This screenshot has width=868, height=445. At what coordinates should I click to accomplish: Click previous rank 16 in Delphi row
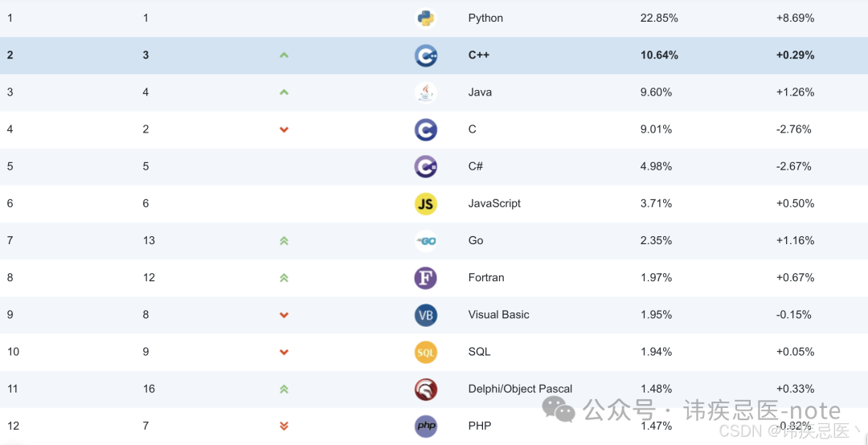(149, 389)
